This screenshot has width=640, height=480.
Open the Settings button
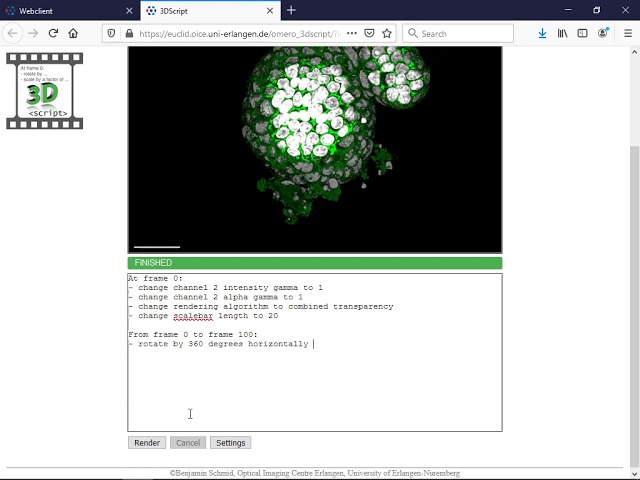[231, 443]
